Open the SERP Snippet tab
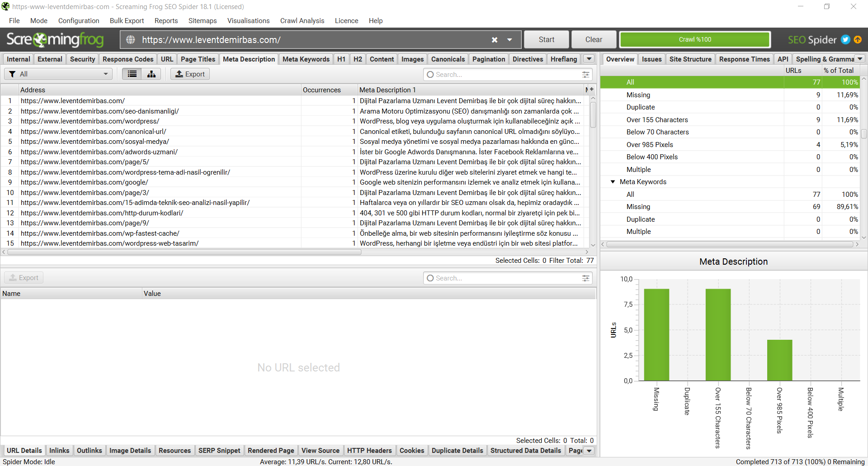Image resolution: width=868 pixels, height=466 pixels. [x=219, y=451]
